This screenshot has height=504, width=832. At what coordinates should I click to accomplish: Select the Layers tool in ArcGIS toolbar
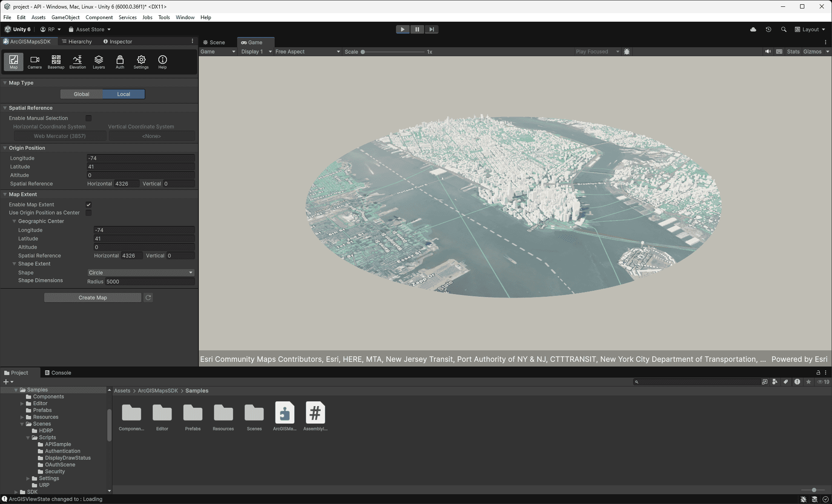click(98, 62)
